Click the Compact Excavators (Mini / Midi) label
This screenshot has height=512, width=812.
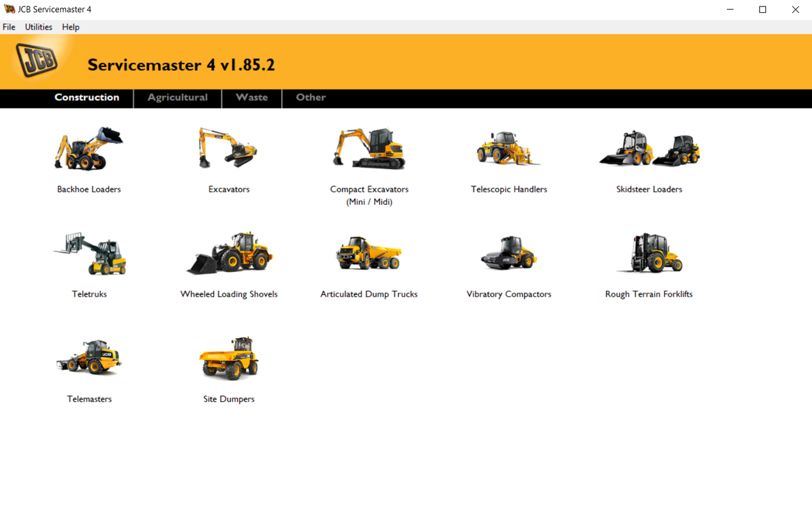pos(369,195)
